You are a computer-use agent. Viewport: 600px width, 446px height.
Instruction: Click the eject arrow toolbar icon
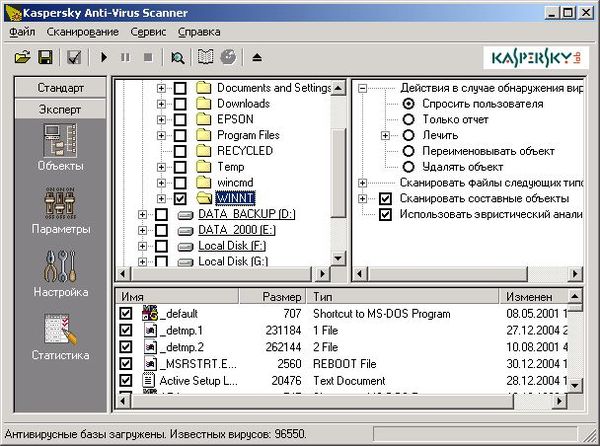257,57
